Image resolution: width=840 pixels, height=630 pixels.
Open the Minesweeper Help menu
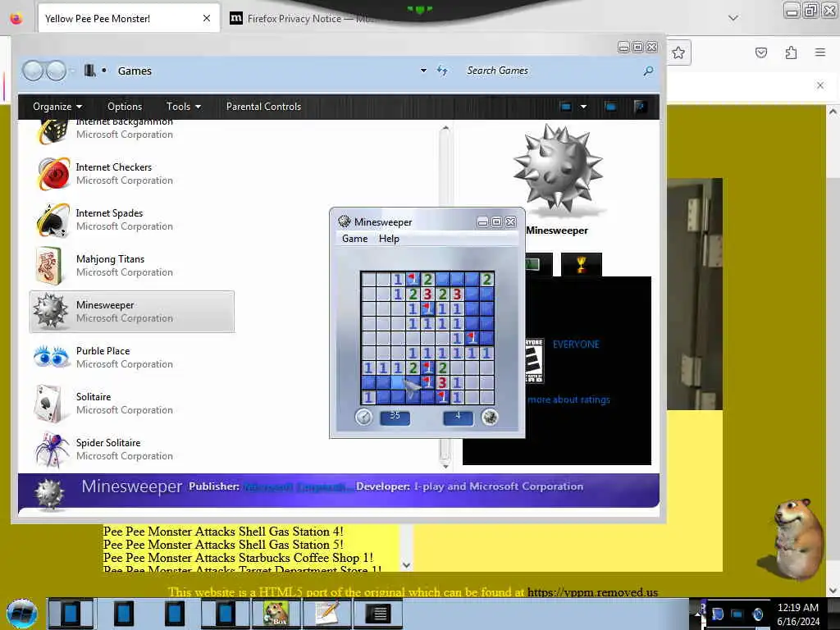click(x=389, y=239)
